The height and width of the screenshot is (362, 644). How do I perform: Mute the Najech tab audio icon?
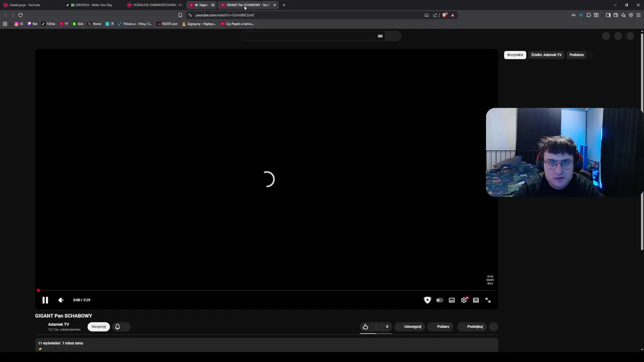(196, 5)
